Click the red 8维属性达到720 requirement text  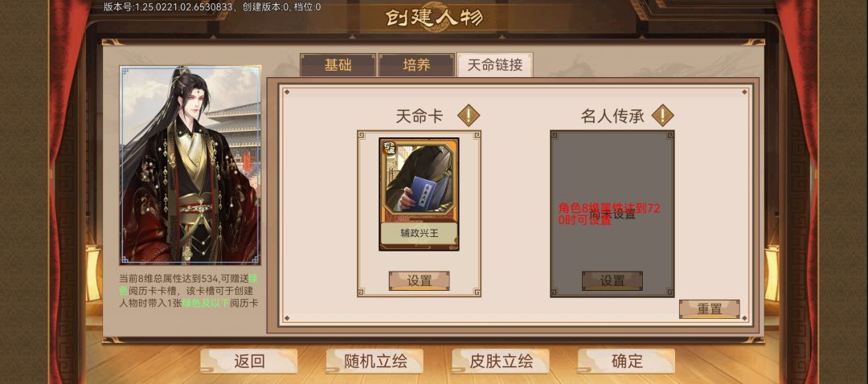(609, 214)
